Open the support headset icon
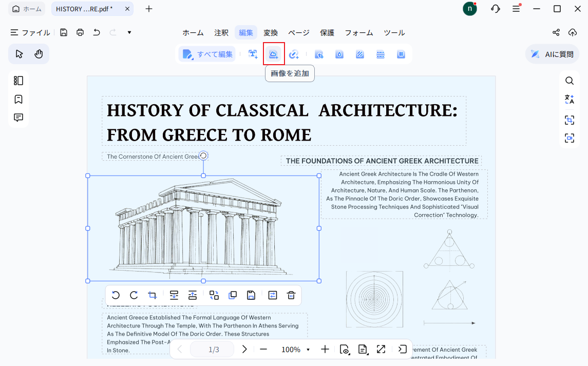This screenshot has height=366, width=588. pyautogui.click(x=496, y=9)
